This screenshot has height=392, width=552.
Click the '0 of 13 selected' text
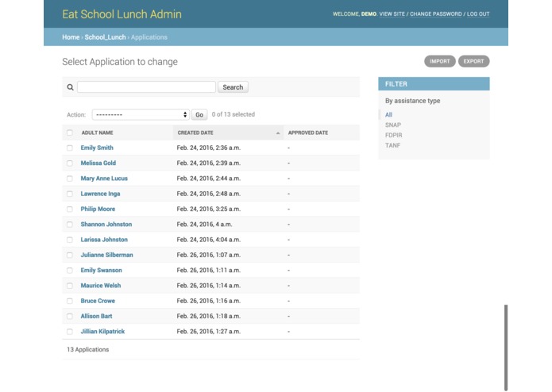coord(233,114)
